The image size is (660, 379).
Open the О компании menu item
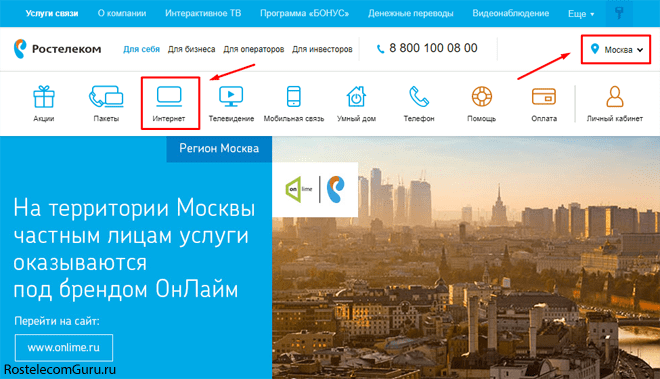pos(122,13)
